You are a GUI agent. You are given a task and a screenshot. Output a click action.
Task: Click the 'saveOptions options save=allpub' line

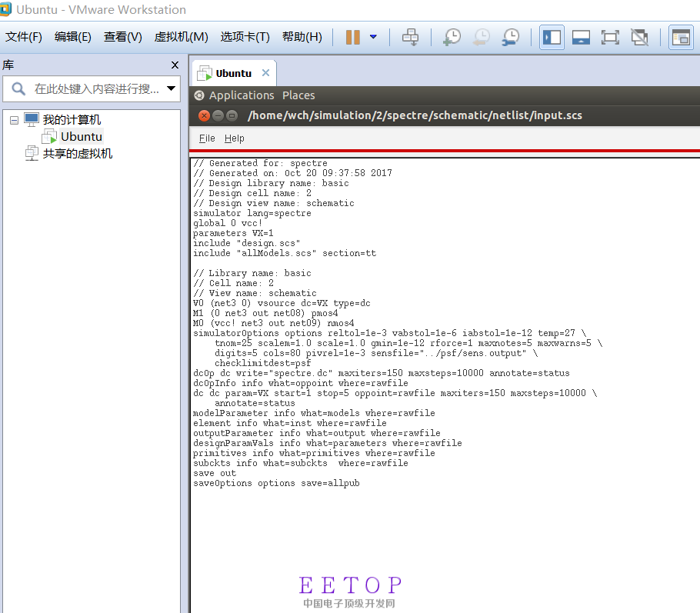(276, 484)
